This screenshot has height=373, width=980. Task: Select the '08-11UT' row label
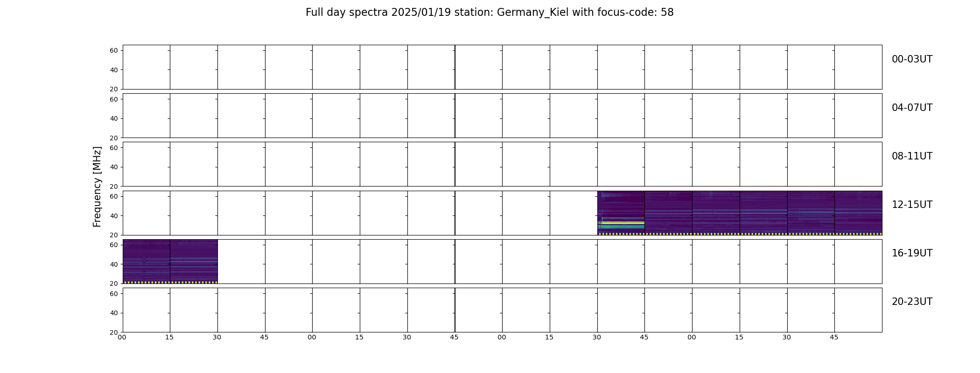click(x=912, y=156)
